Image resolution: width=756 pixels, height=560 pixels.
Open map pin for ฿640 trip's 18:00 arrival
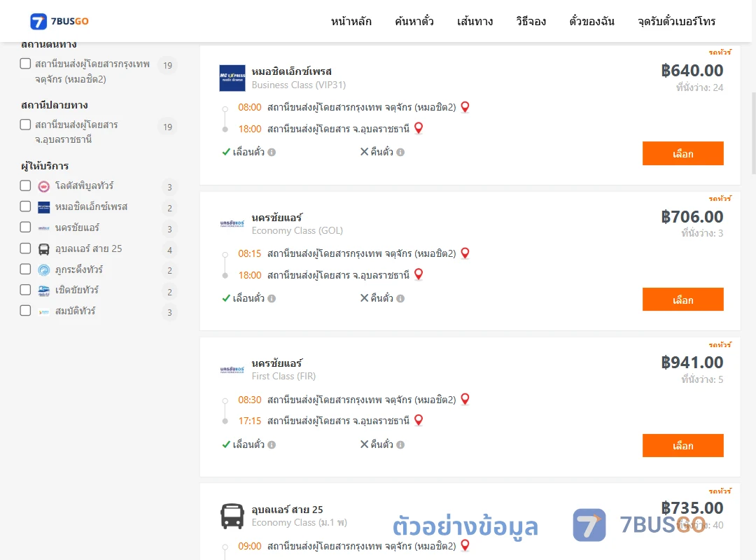click(419, 128)
